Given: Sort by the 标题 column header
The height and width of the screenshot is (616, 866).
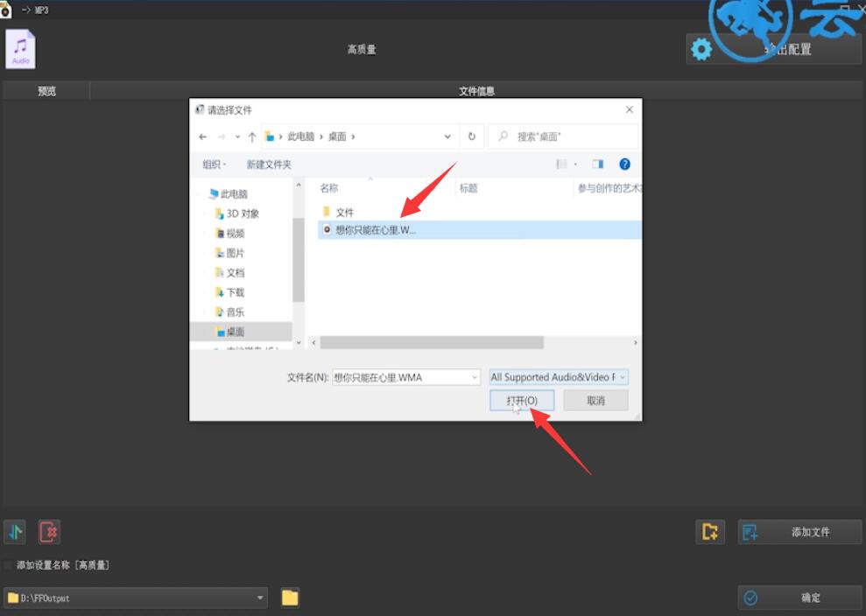Looking at the screenshot, I should point(468,188).
